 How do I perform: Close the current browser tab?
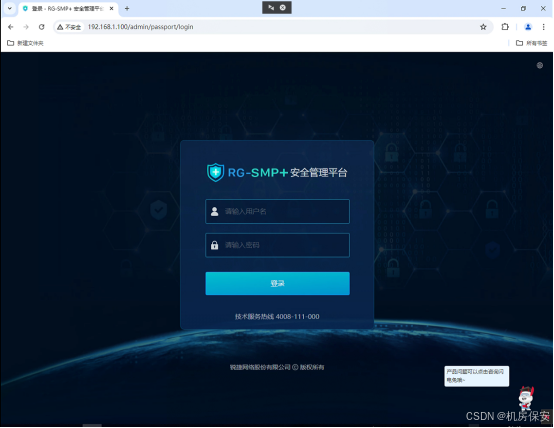[111, 8]
